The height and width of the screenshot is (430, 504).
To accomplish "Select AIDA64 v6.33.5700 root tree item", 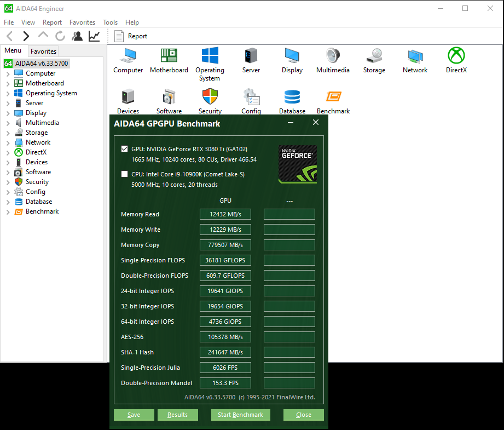I will tap(42, 64).
